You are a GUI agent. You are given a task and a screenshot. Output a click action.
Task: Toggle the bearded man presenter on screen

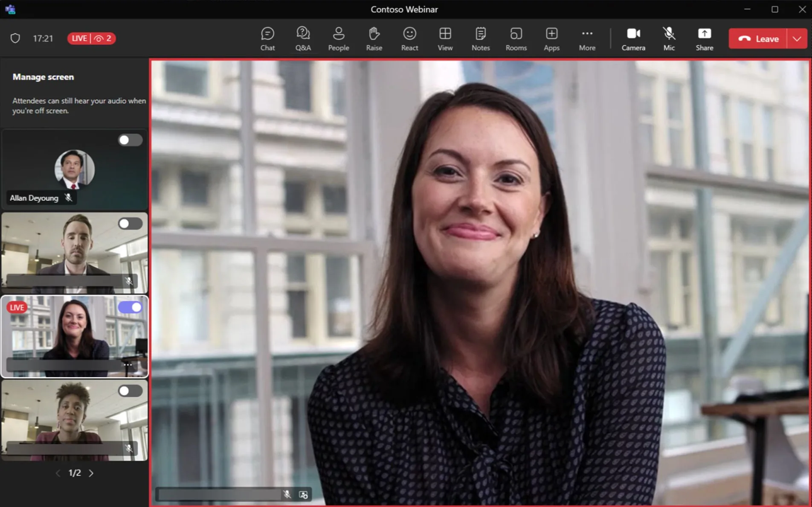pyautogui.click(x=130, y=224)
